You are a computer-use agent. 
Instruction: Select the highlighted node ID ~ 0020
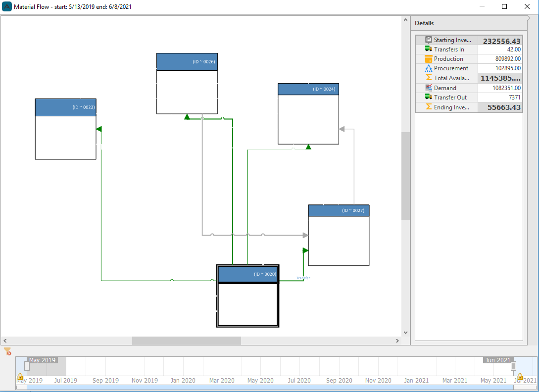[x=247, y=295]
